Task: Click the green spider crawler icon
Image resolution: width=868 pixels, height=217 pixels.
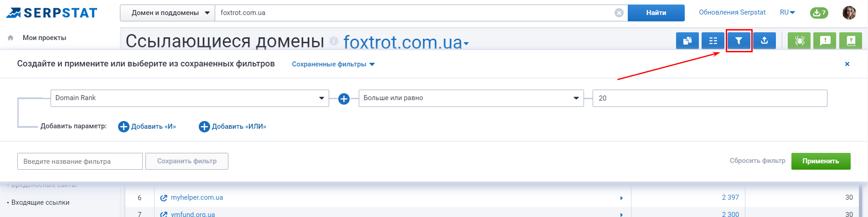Action: 799,41
